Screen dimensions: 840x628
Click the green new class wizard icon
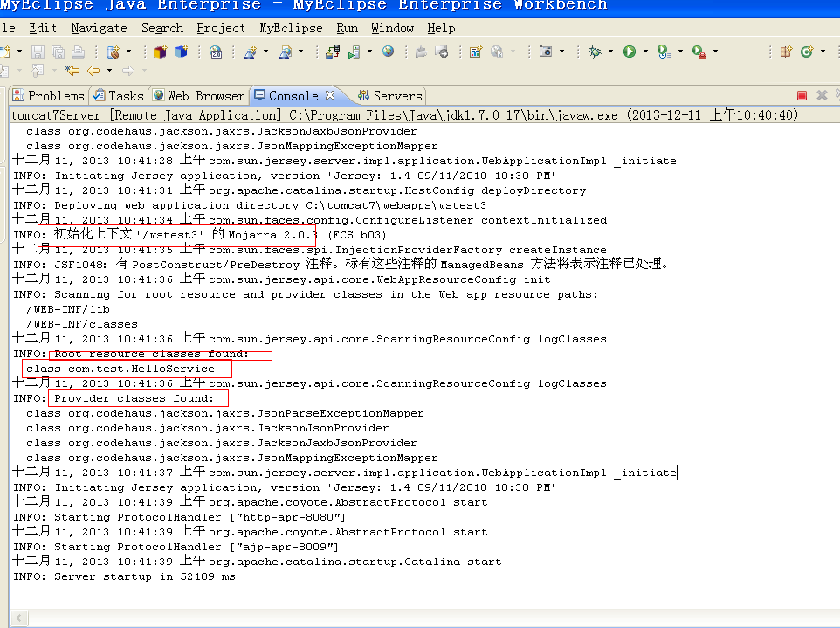pyautogui.click(x=807, y=52)
